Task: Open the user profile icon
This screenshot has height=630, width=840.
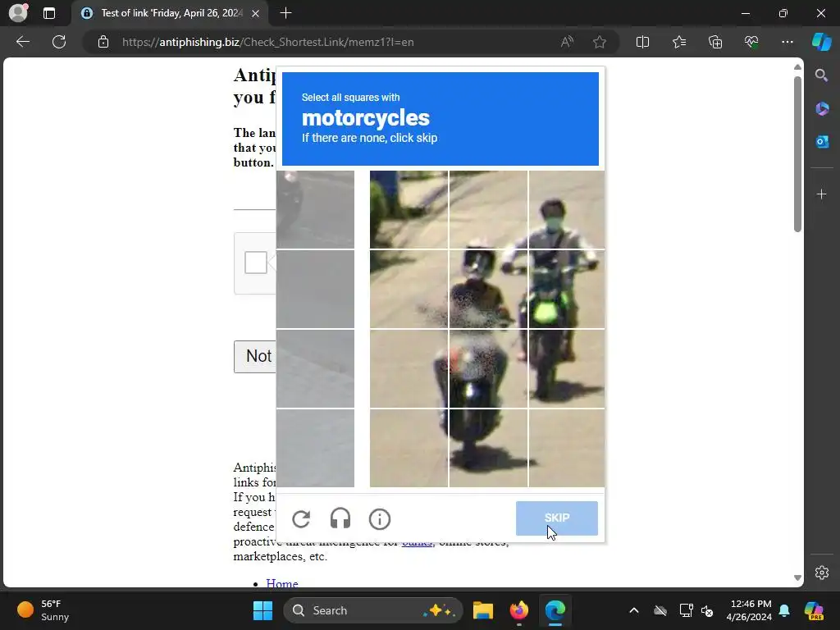Action: [19, 13]
